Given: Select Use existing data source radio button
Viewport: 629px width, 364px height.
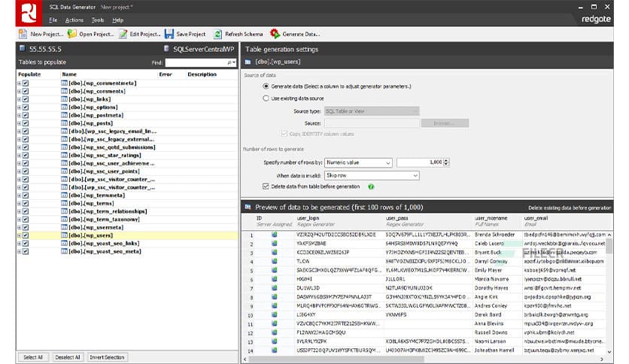Looking at the screenshot, I should tap(266, 99).
